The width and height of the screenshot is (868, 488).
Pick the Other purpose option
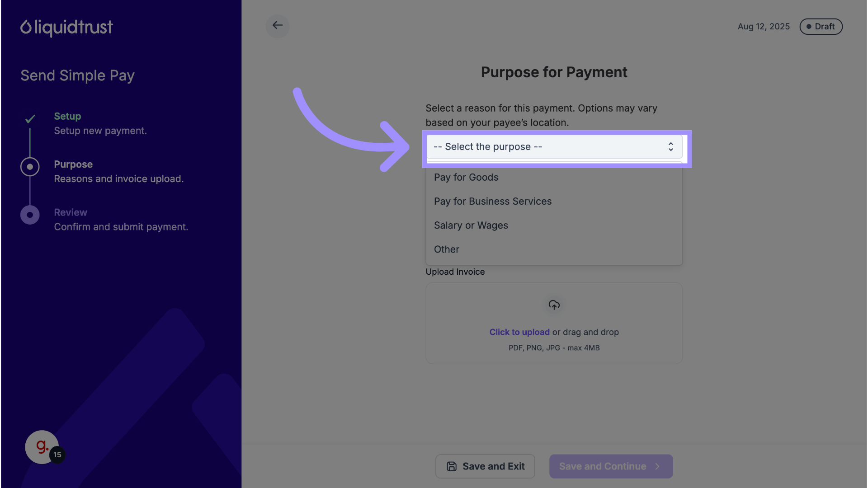[446, 249]
